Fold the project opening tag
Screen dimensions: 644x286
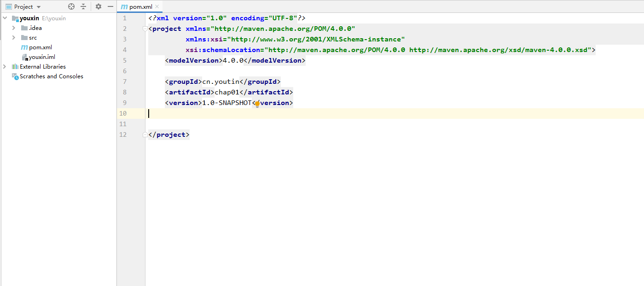point(145,29)
